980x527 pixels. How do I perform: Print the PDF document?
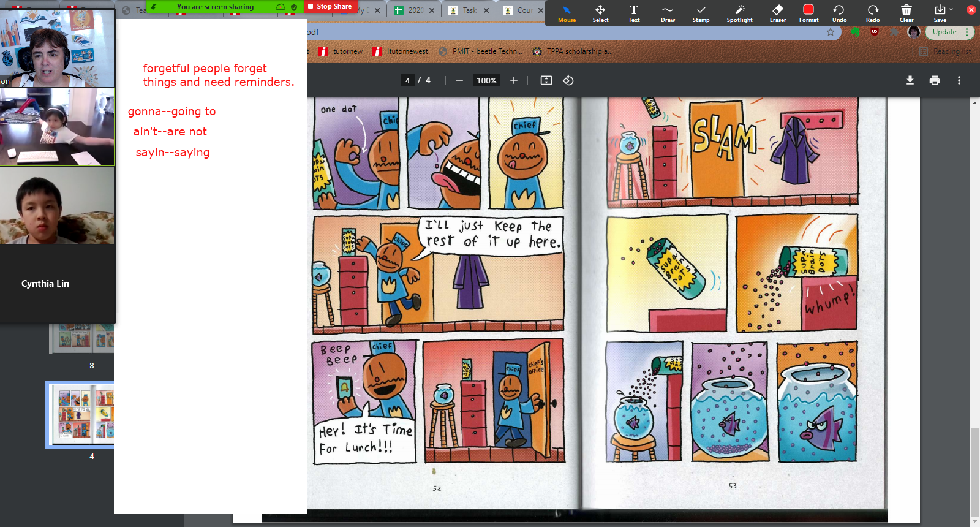click(935, 80)
